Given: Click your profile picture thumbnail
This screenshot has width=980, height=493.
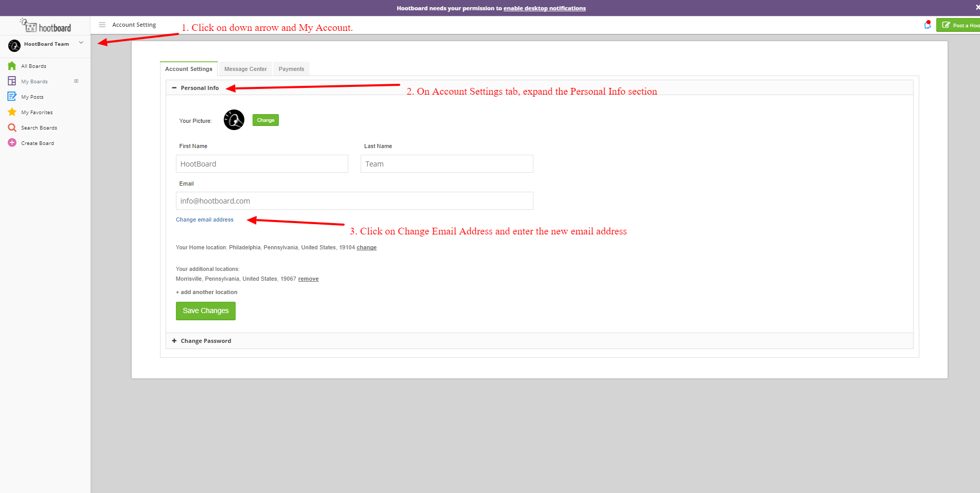Looking at the screenshot, I should coord(234,120).
